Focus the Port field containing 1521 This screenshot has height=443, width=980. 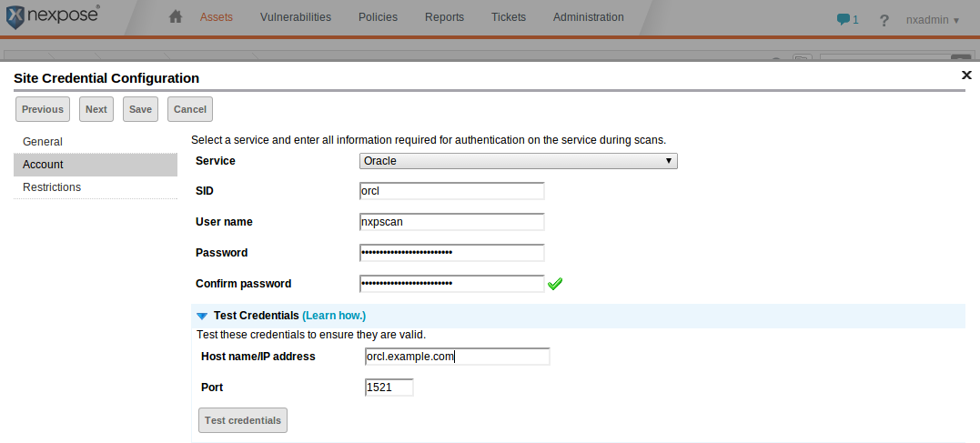pyautogui.click(x=389, y=388)
